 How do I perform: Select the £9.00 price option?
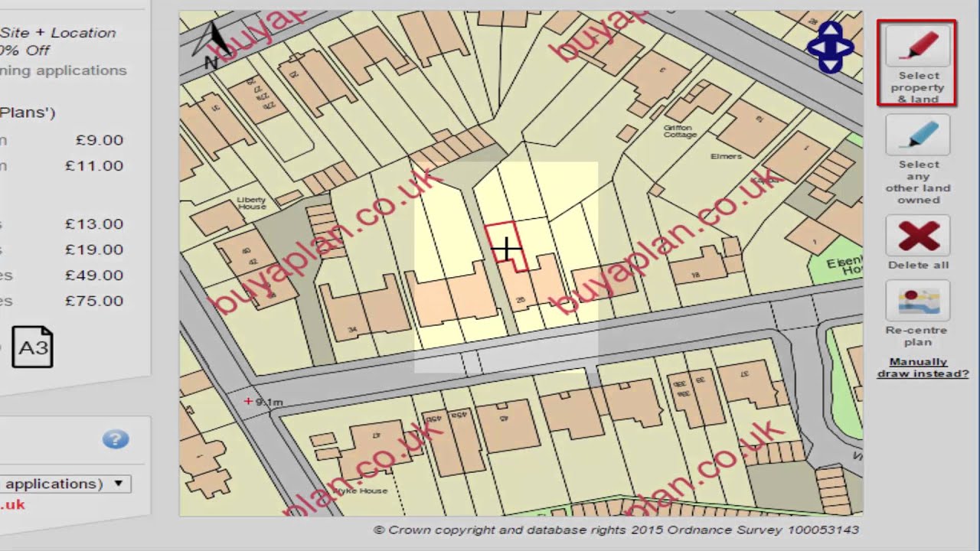click(x=100, y=140)
